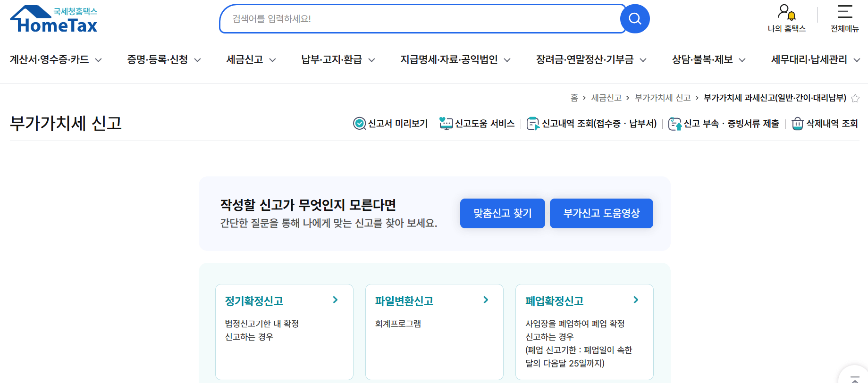Expand 증명·등록·신청 menu chevron

point(197,60)
